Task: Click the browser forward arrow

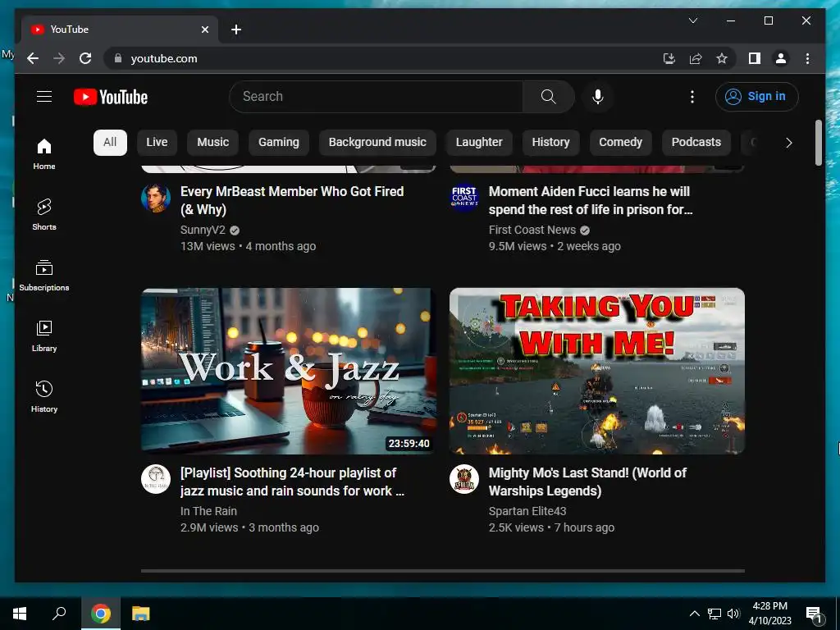Action: (59, 58)
